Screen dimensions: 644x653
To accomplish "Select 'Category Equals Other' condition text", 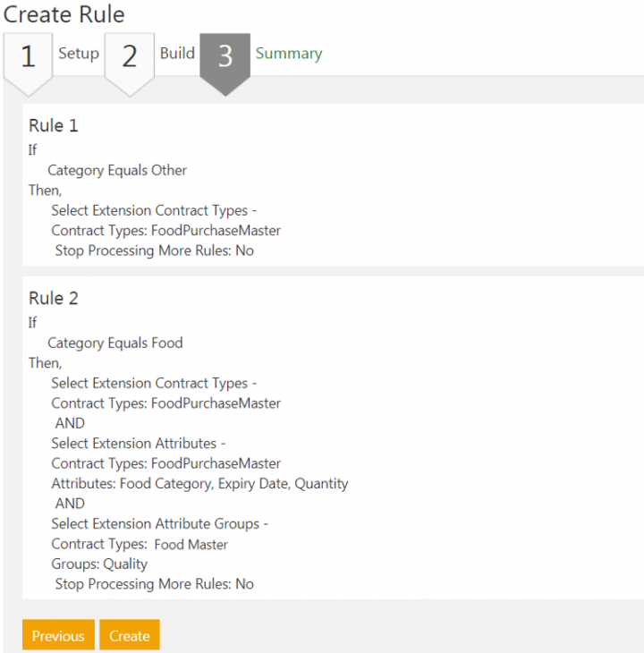I will [x=117, y=170].
